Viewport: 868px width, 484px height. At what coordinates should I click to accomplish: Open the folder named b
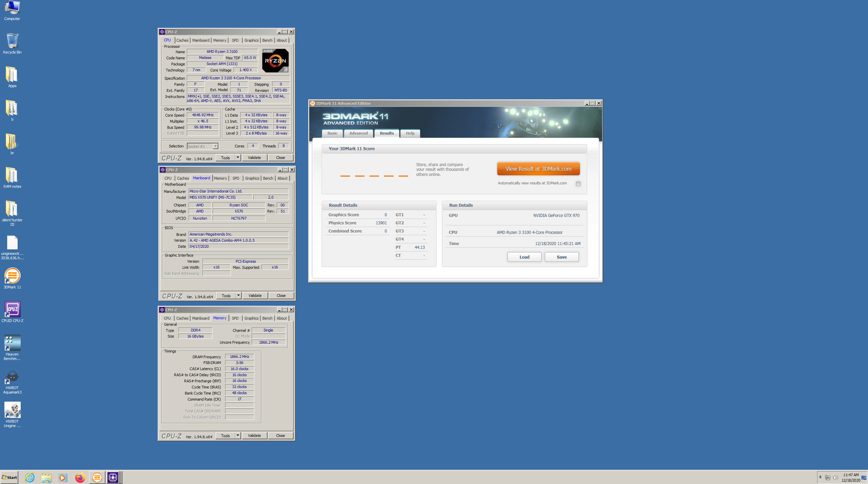pos(12,111)
